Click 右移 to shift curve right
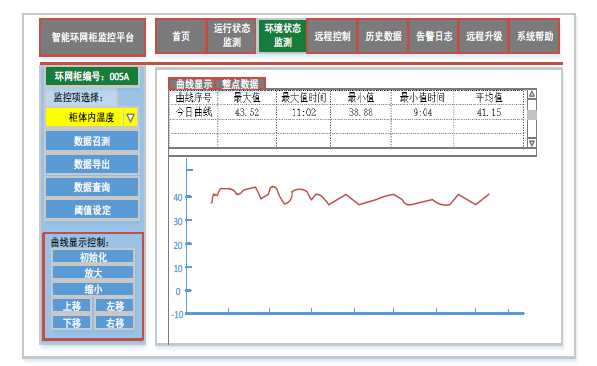Image resolution: width=597 pixels, height=366 pixels. [x=115, y=323]
